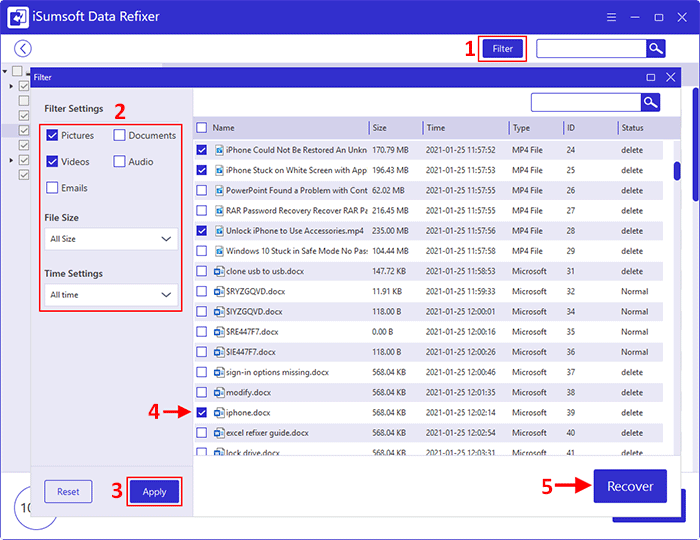Open the hamburger menu in title bar
Image resolution: width=700 pixels, height=540 pixels.
(x=611, y=17)
